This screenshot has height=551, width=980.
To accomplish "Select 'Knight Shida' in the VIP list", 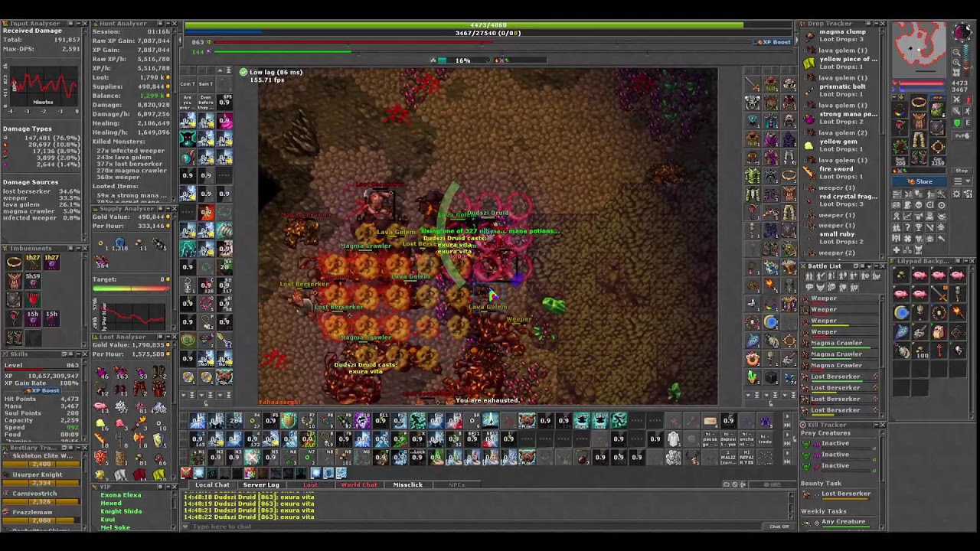I will 121,511.
